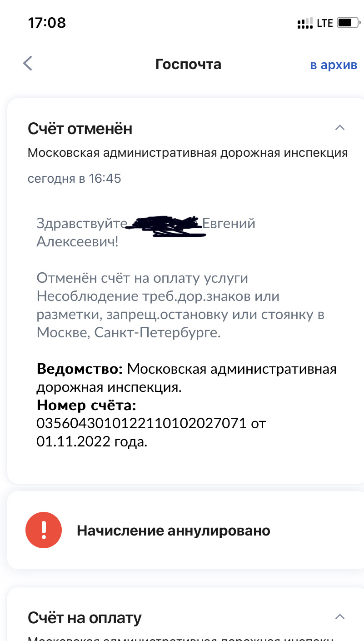Tap the 'Госпочта' page title
Image resolution: width=364 pixels, height=641 pixels.
188,64
